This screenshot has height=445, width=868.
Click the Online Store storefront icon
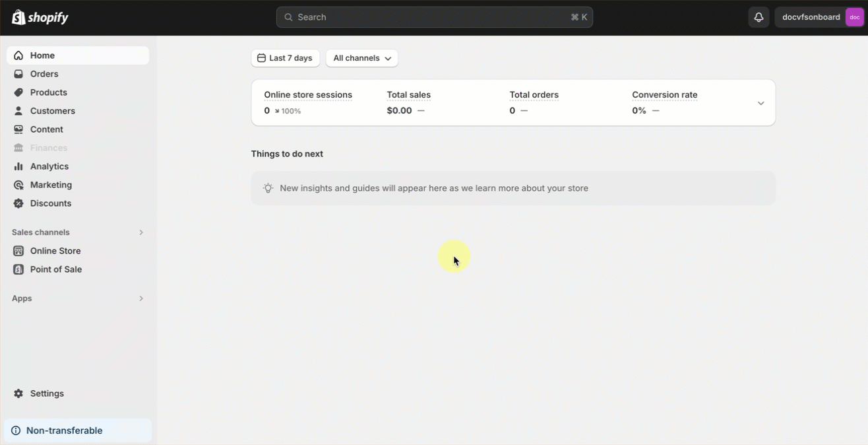pos(18,251)
